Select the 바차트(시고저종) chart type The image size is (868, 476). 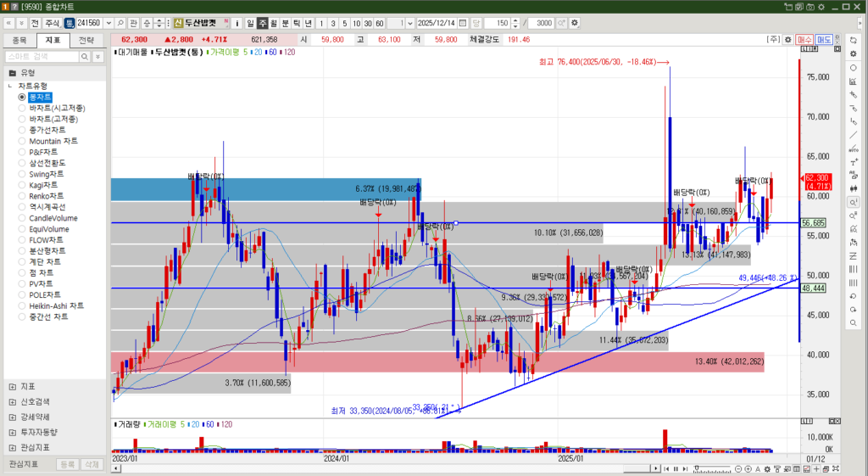pos(57,109)
